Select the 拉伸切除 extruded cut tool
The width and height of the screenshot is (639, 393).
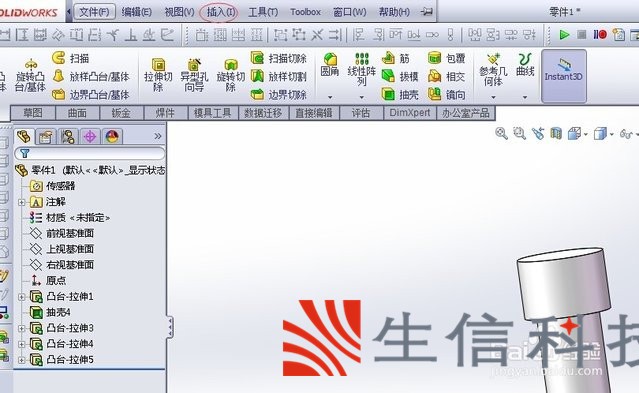tap(158, 75)
